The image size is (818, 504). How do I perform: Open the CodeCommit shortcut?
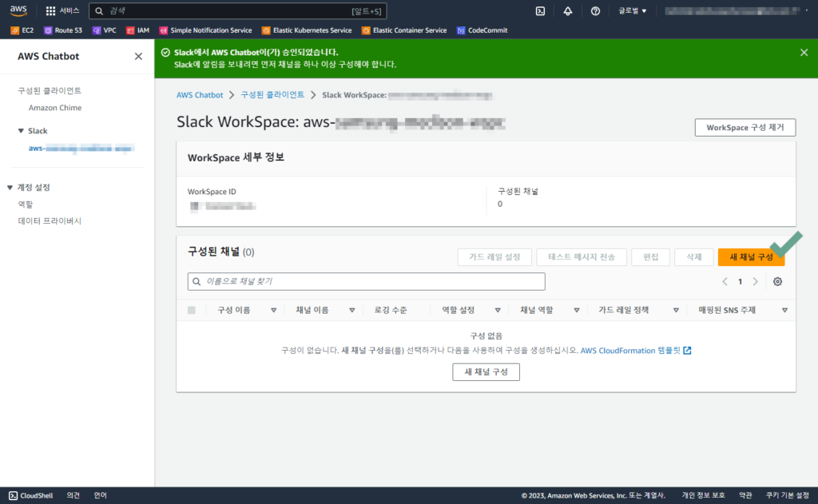tap(482, 30)
